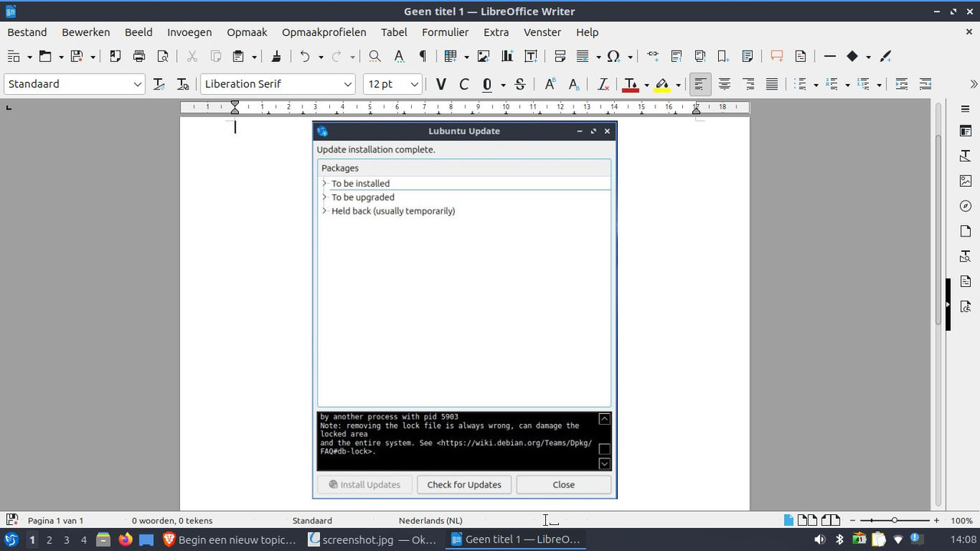980x551 pixels.
Task: Expand the 'Held back' packages row
Action: coord(325,211)
